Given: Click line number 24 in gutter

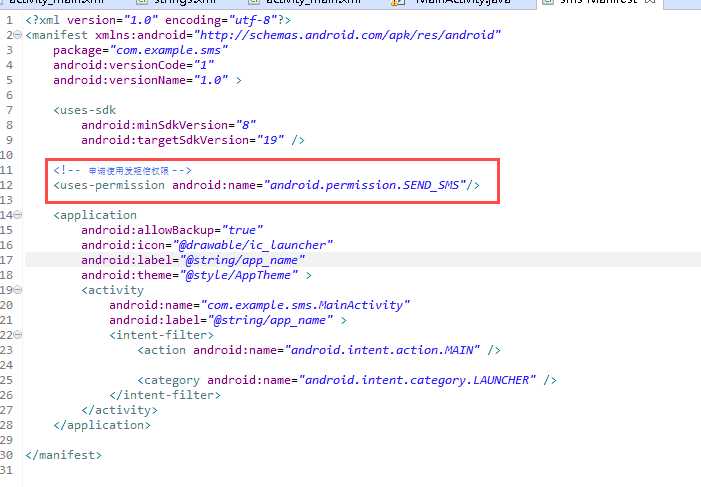Looking at the screenshot, I should (6, 365).
